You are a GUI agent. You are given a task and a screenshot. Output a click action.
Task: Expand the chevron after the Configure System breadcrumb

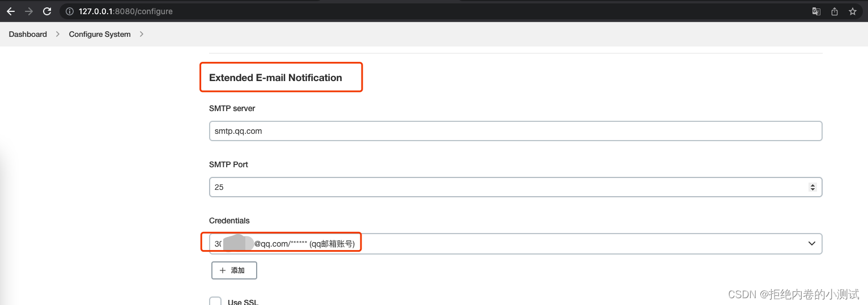141,34
